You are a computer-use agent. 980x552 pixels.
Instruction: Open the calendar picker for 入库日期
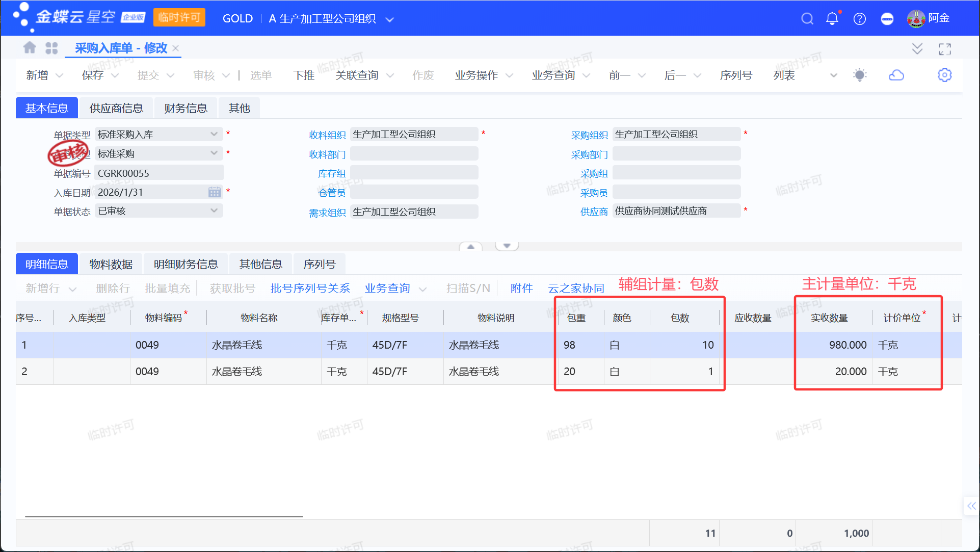coord(215,192)
